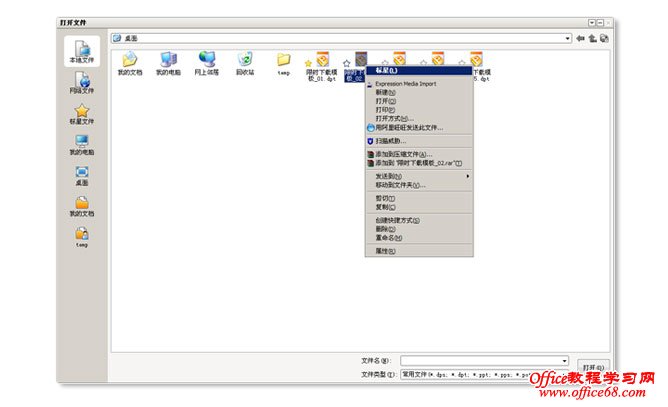Screen dimensions: 668x407
Task: Choose Expression Media Import in context menu
Action: click(x=419, y=84)
